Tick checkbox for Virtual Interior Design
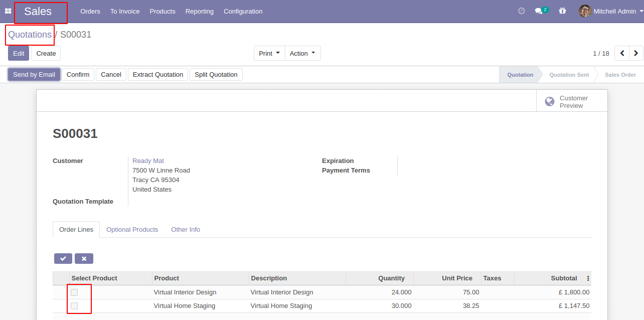Image resolution: width=644 pixels, height=320 pixels. (74, 292)
